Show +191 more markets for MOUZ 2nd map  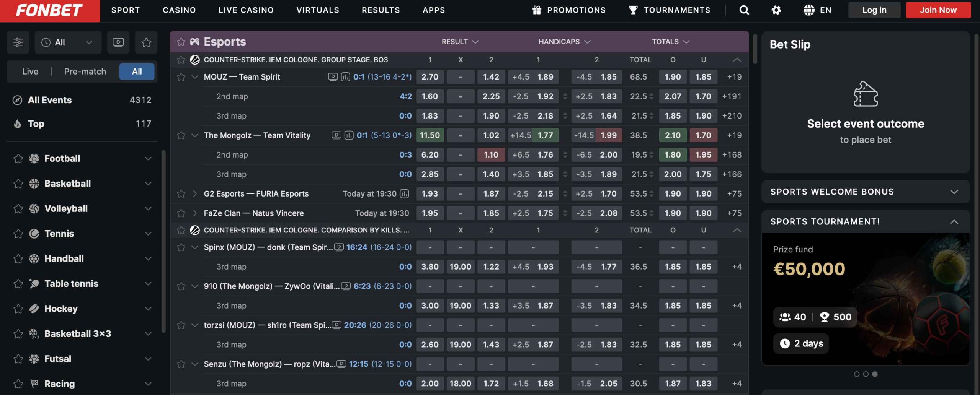pos(732,96)
